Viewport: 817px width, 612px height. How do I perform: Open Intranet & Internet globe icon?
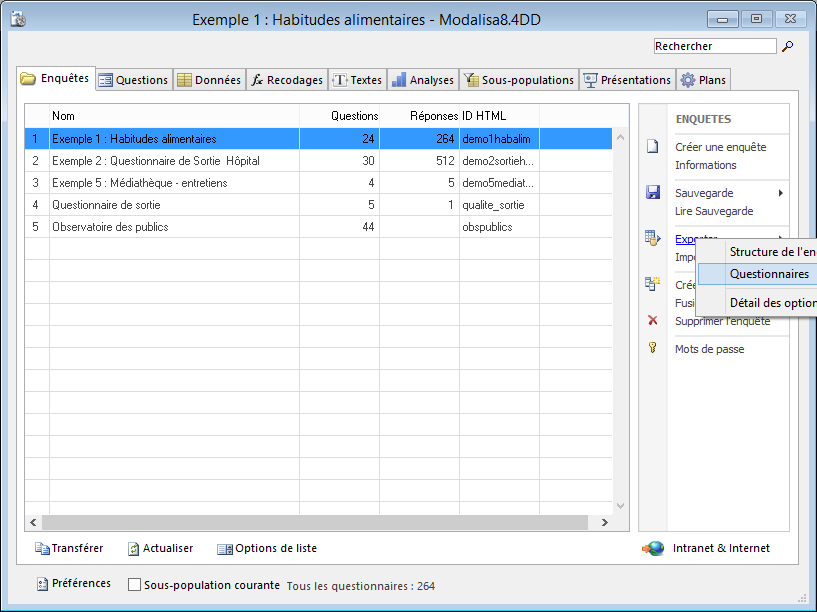pyautogui.click(x=652, y=548)
